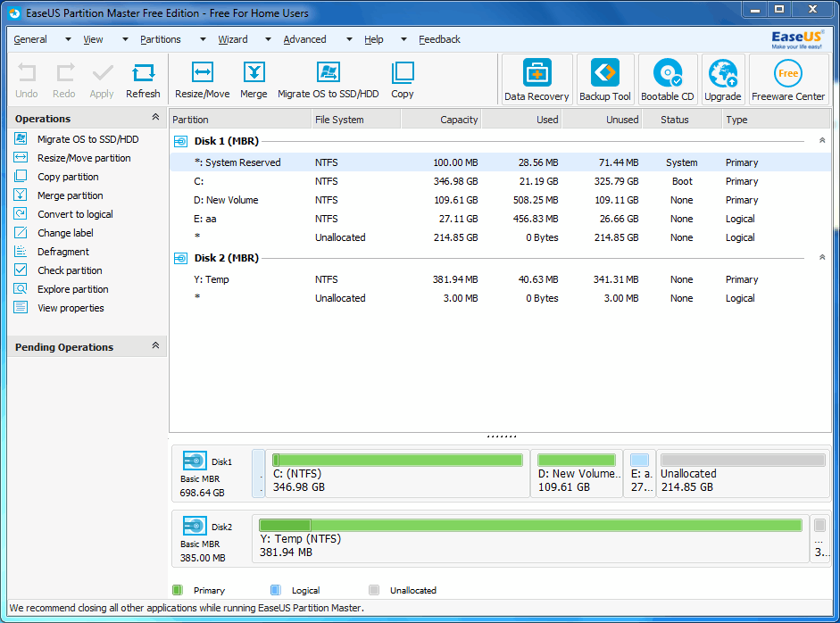
Task: Click Copy partition in Operations panel
Action: coord(68,177)
